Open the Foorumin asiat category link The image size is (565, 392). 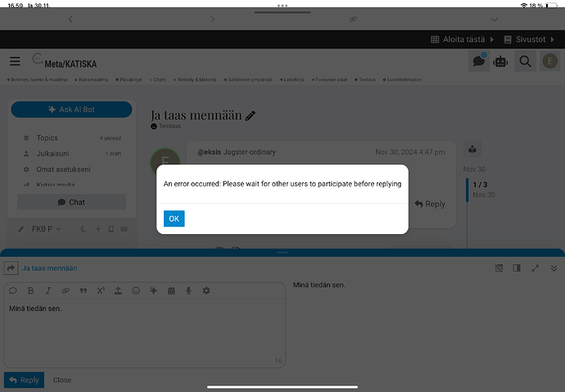(329, 79)
